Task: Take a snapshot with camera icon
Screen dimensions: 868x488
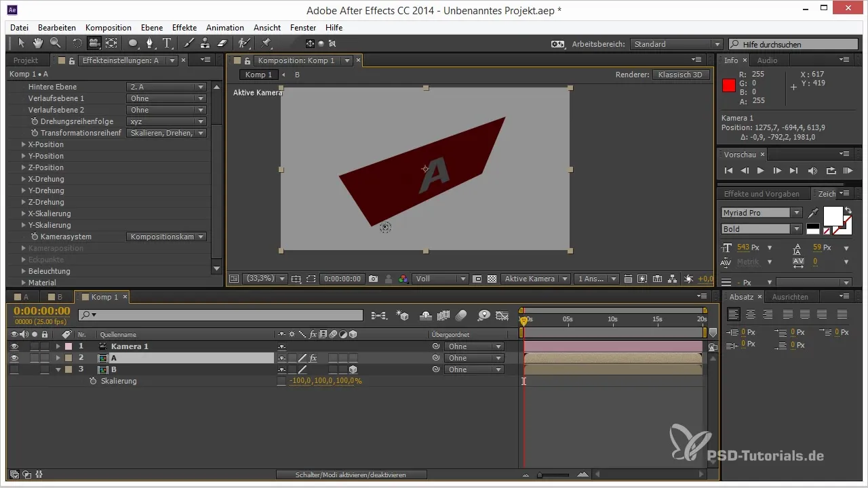Action: [x=374, y=279]
